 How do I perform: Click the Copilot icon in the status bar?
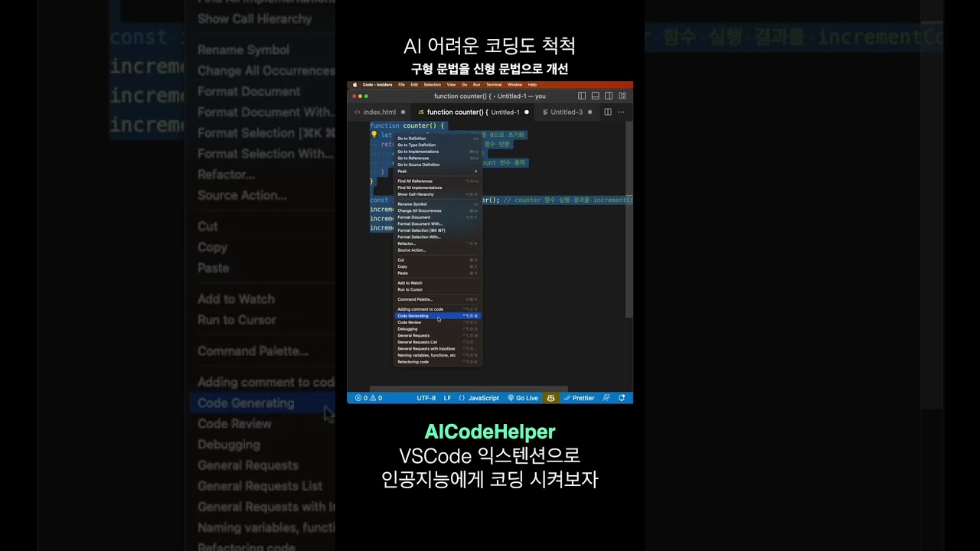(550, 398)
